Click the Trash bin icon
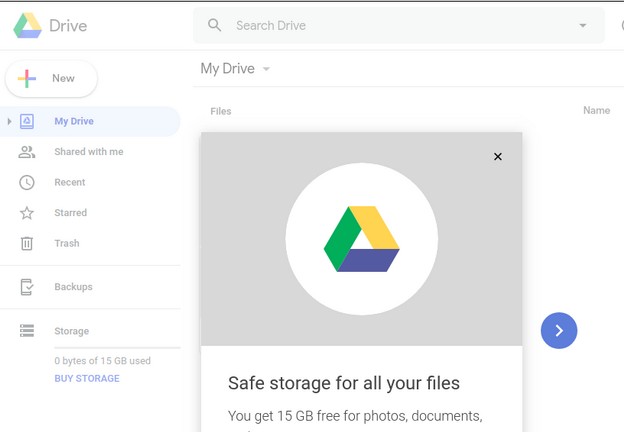Image resolution: width=624 pixels, height=432 pixels. point(27,243)
